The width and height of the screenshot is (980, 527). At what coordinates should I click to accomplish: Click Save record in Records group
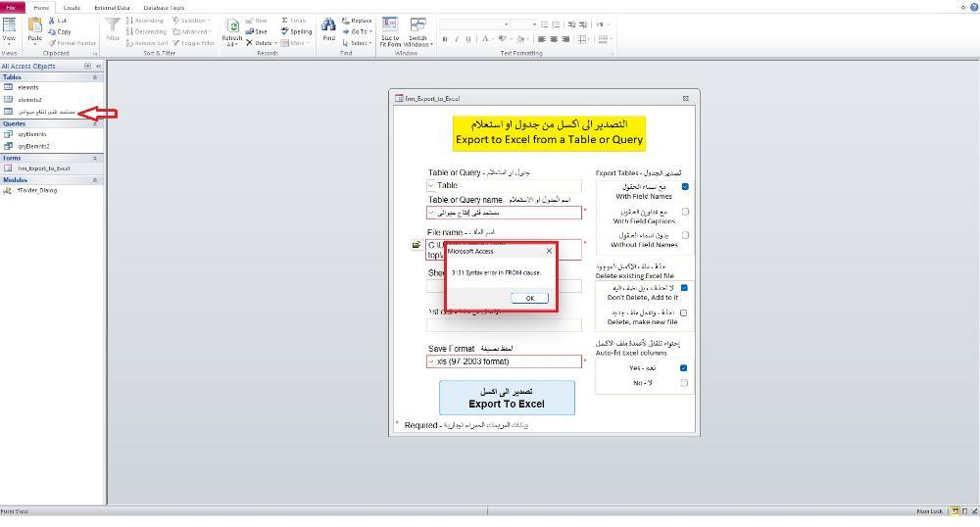[x=256, y=32]
